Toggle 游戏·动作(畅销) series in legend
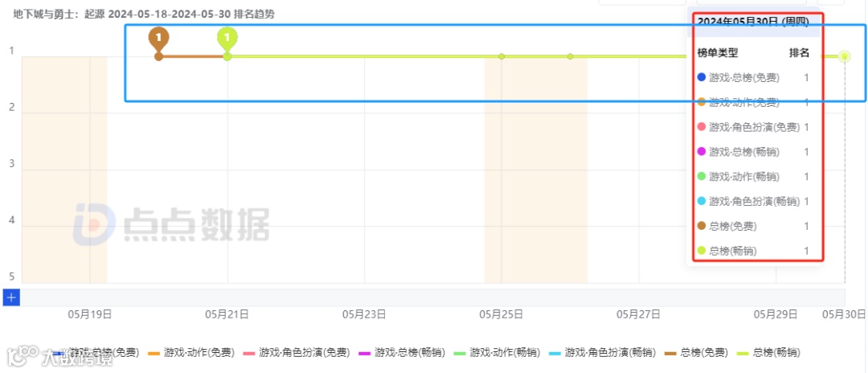 tap(497, 353)
